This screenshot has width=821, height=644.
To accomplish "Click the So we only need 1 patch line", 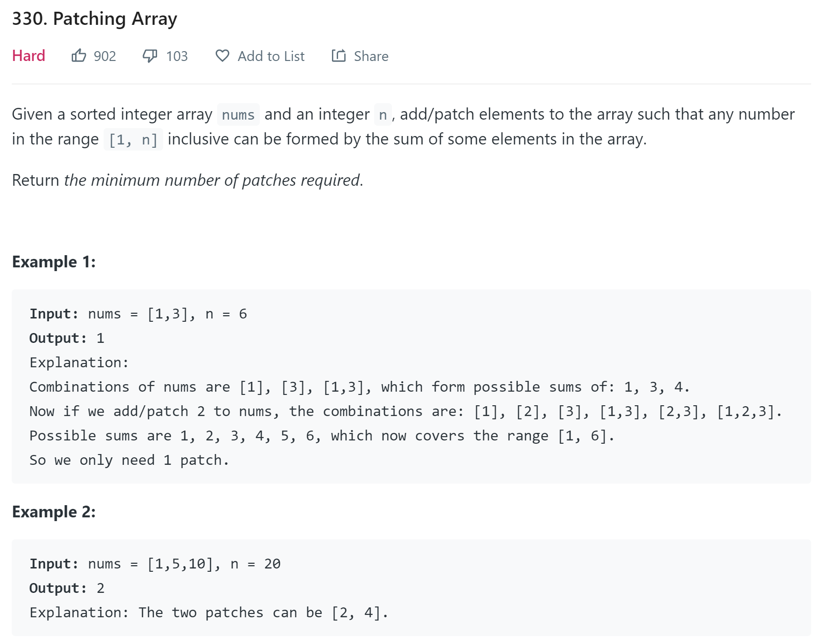I will click(x=129, y=460).
